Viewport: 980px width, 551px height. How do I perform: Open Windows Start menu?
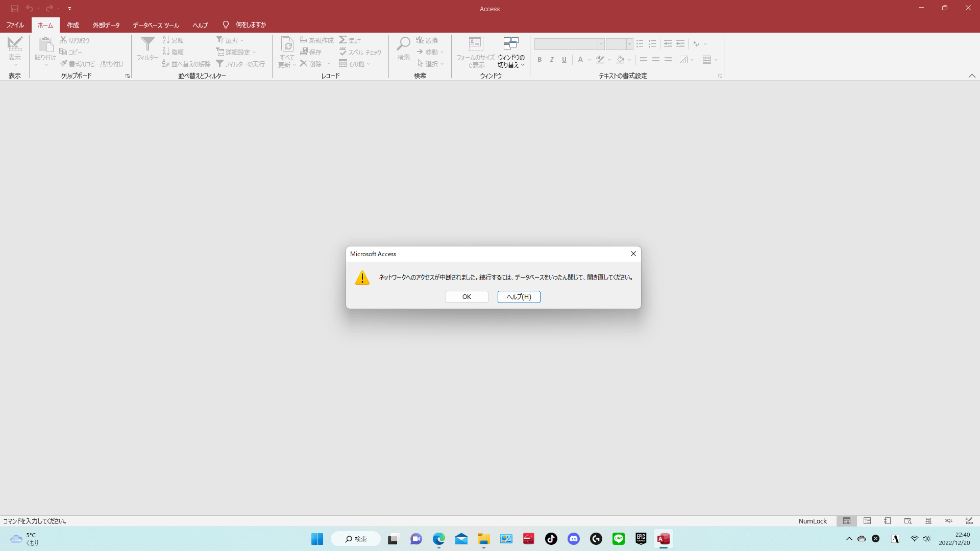click(317, 539)
